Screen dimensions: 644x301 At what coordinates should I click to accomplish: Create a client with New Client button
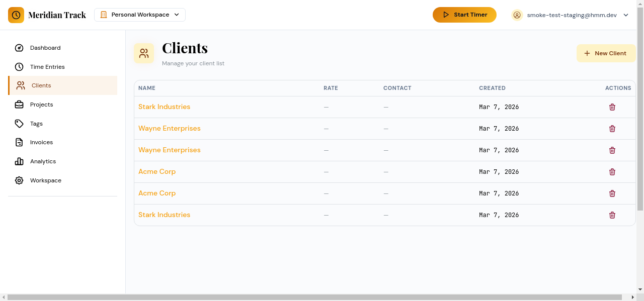coord(606,53)
